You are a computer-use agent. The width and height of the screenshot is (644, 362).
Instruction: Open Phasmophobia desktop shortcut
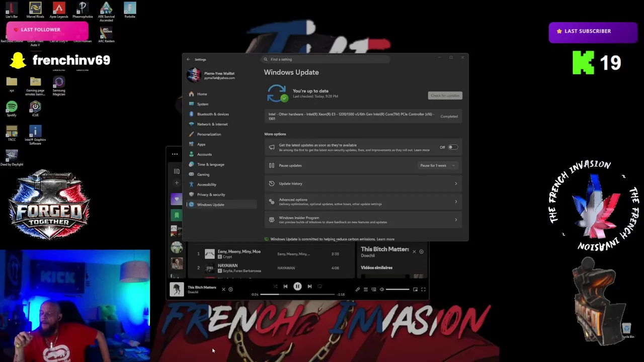coord(83,10)
